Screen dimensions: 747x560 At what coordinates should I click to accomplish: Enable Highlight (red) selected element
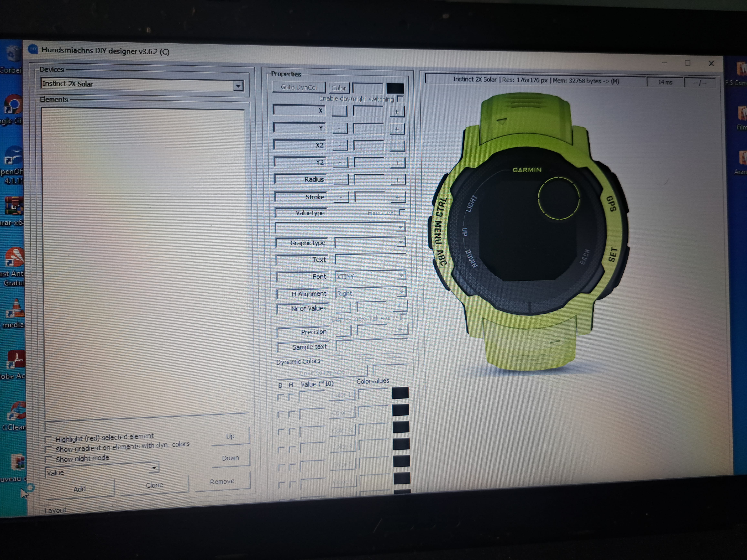(x=48, y=440)
